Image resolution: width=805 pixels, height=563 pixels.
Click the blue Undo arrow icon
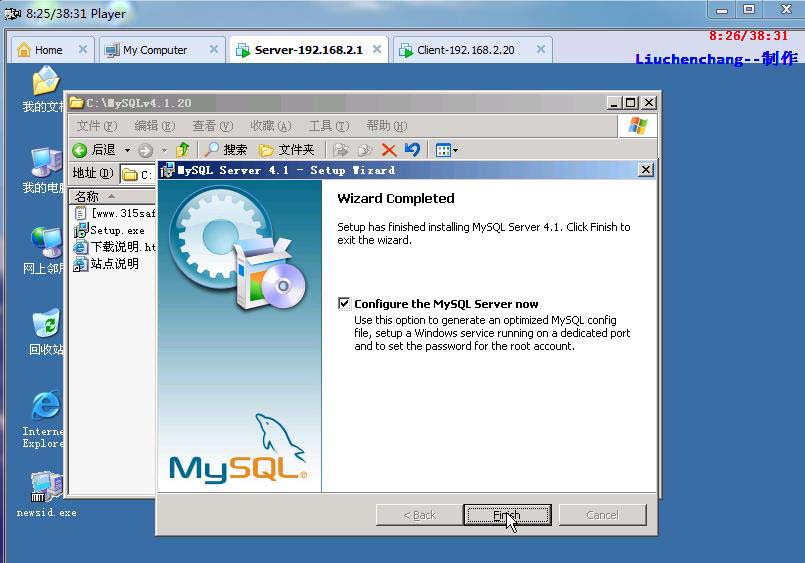pyautogui.click(x=412, y=149)
